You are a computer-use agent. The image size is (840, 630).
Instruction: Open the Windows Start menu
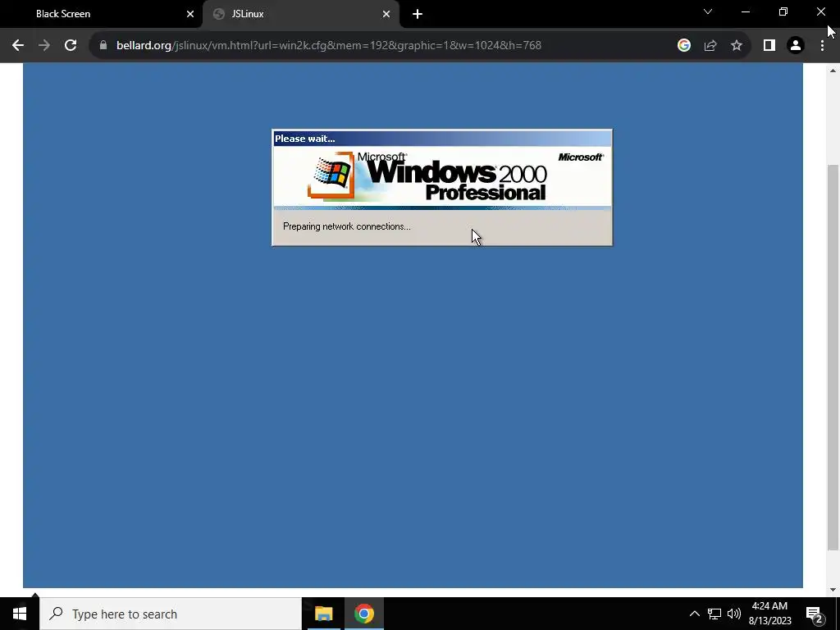click(20, 614)
